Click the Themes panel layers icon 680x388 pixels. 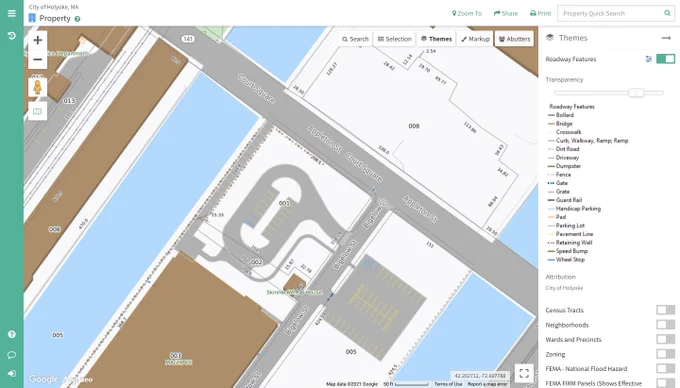click(x=550, y=38)
